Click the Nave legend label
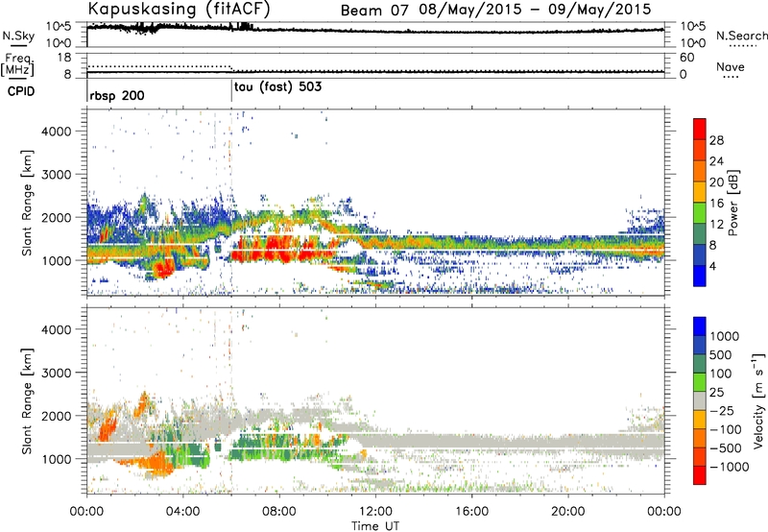The height and width of the screenshot is (532, 768). (731, 66)
